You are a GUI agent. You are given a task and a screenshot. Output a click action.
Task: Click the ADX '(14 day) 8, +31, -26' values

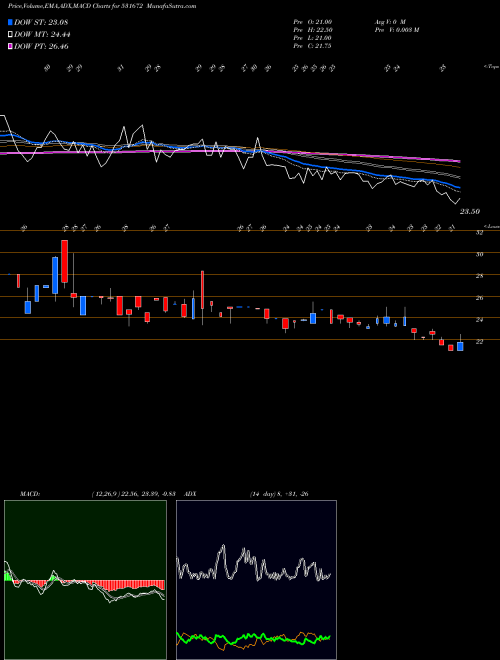(279, 494)
